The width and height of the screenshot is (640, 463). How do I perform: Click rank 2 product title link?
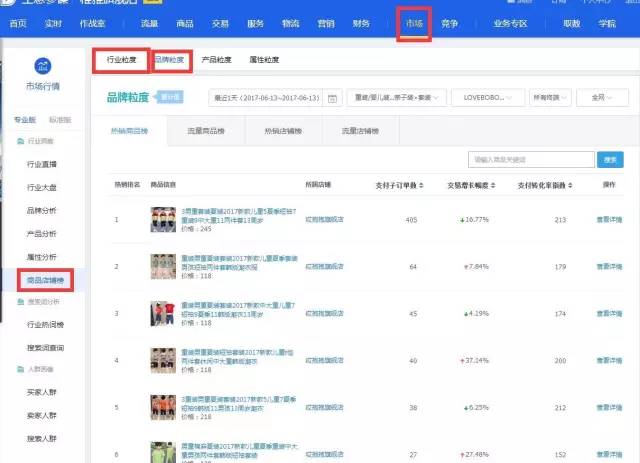(239, 263)
